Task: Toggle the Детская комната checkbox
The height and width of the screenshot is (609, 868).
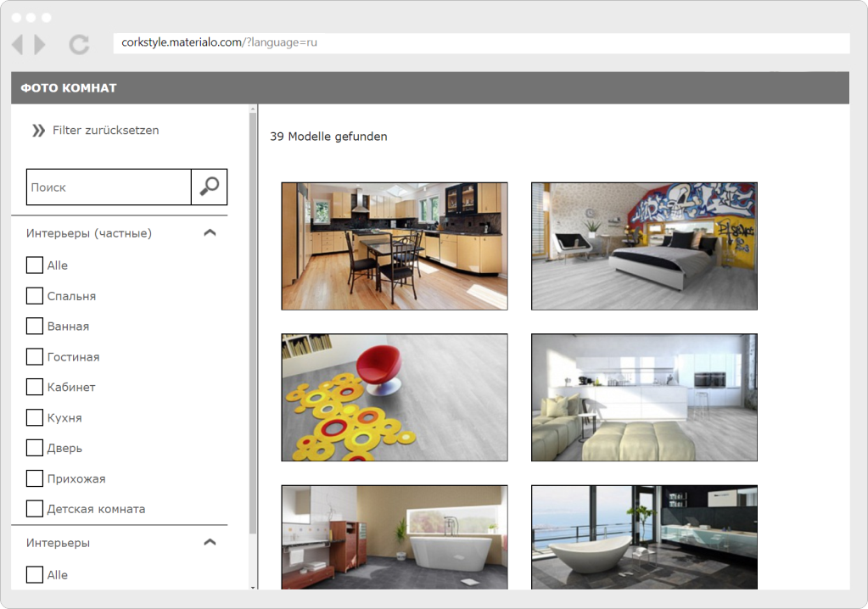Action: pos(34,509)
